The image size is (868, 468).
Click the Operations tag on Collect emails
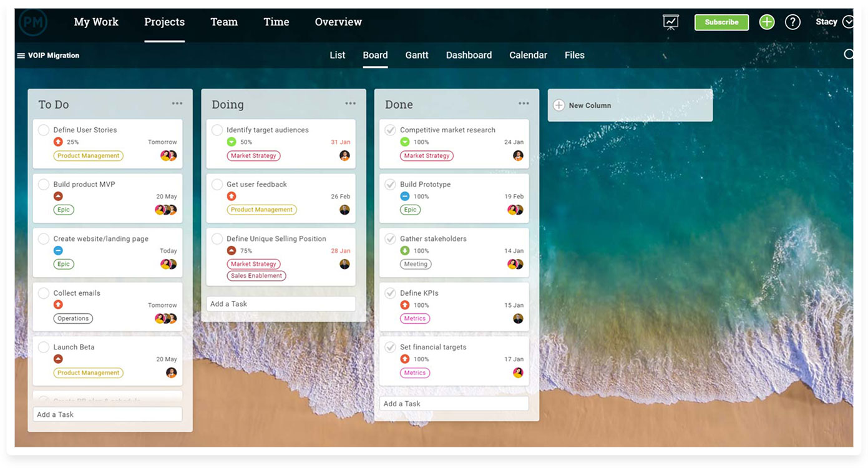point(73,318)
